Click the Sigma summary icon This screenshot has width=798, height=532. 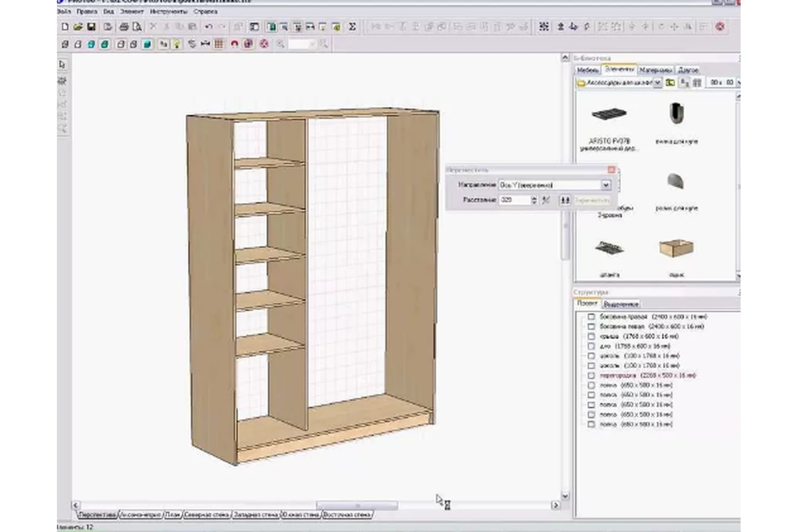click(x=352, y=27)
